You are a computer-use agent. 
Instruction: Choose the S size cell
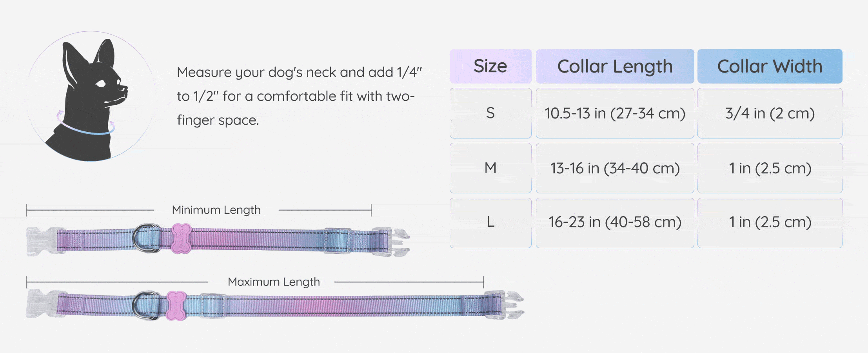point(490,113)
